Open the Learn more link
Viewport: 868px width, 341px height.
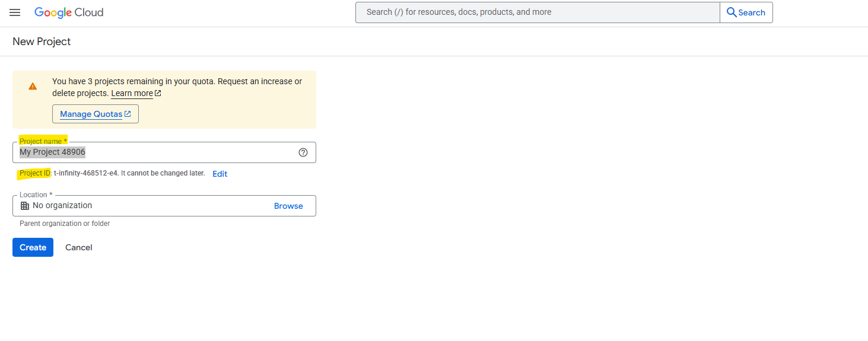pos(132,93)
